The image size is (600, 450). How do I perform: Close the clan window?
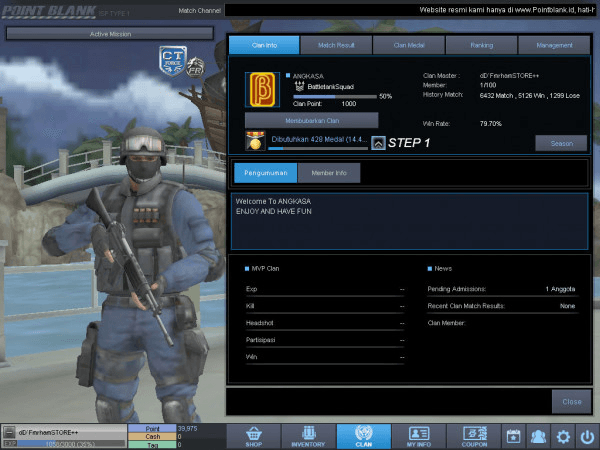pos(572,402)
